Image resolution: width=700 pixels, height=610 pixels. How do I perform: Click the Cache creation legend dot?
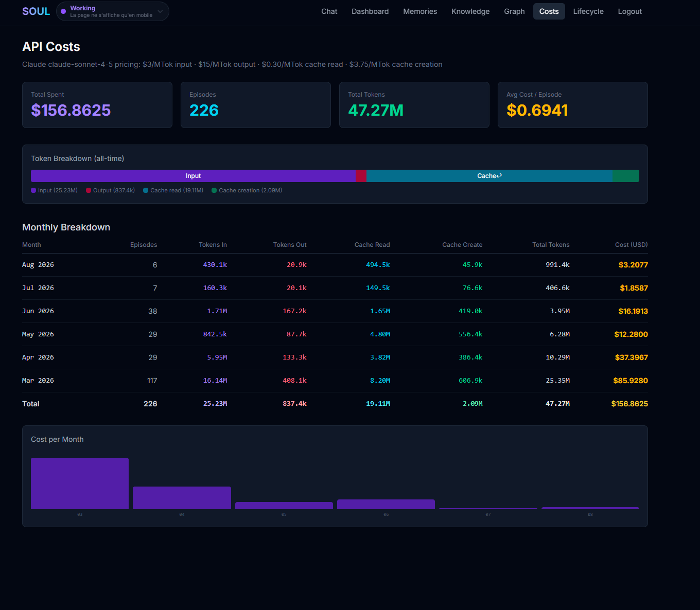(x=214, y=190)
